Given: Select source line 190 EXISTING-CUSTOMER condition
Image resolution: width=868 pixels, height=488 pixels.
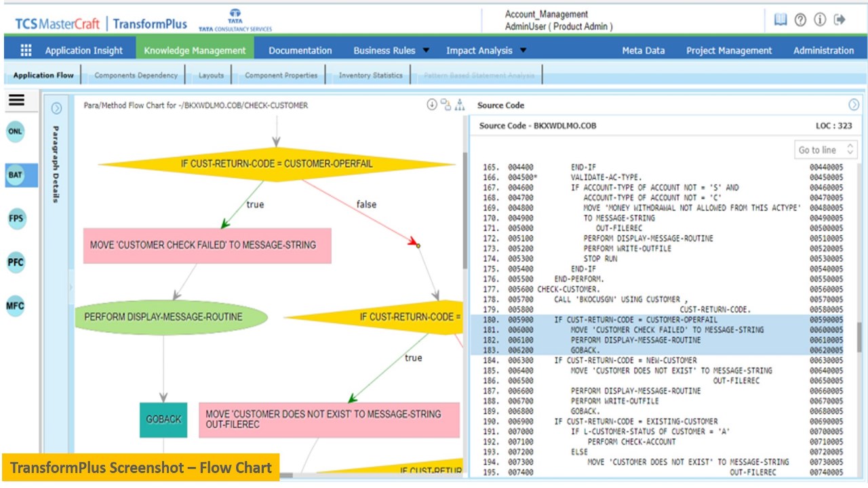Looking at the screenshot, I should tap(663, 422).
